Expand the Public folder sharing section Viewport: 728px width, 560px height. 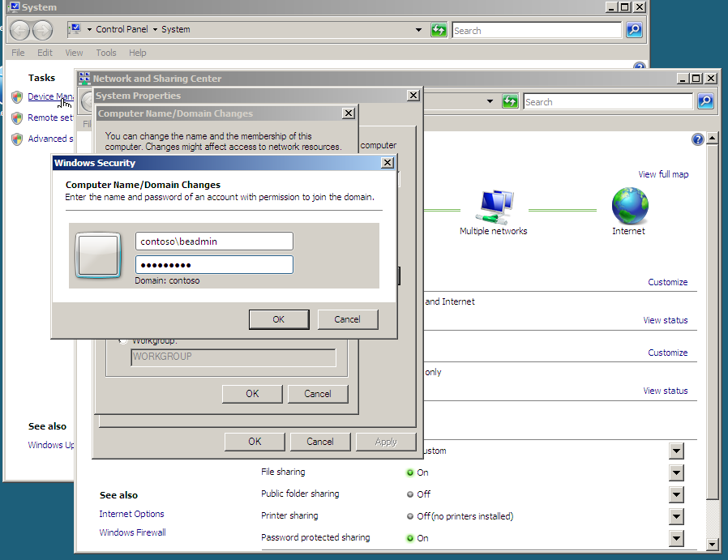coord(676,494)
